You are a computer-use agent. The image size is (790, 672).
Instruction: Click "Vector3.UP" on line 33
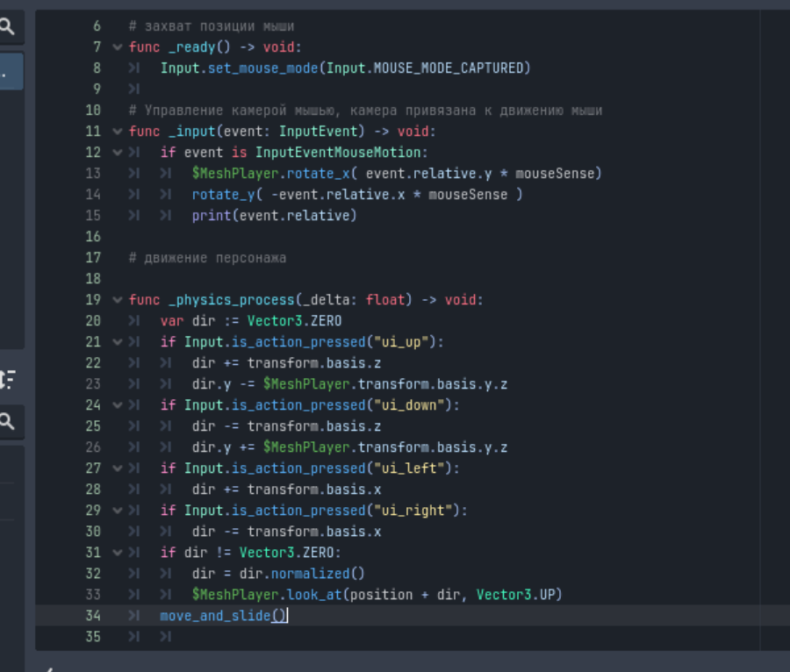(x=516, y=595)
